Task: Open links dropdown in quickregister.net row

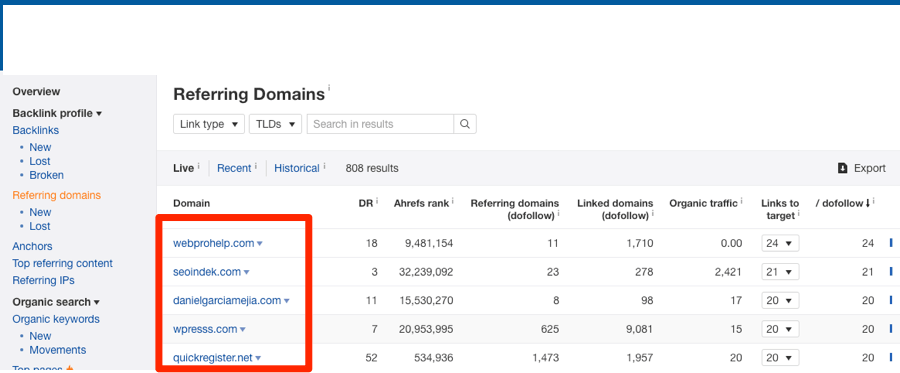Action: click(x=780, y=358)
